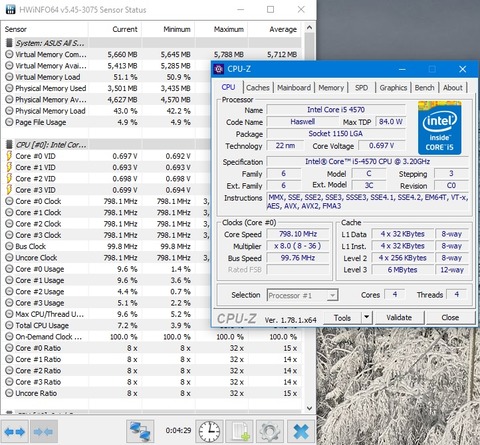Screen dimensions: 480x445
Task: Click the Core #2 VID lightning icon
Action: coord(9,178)
